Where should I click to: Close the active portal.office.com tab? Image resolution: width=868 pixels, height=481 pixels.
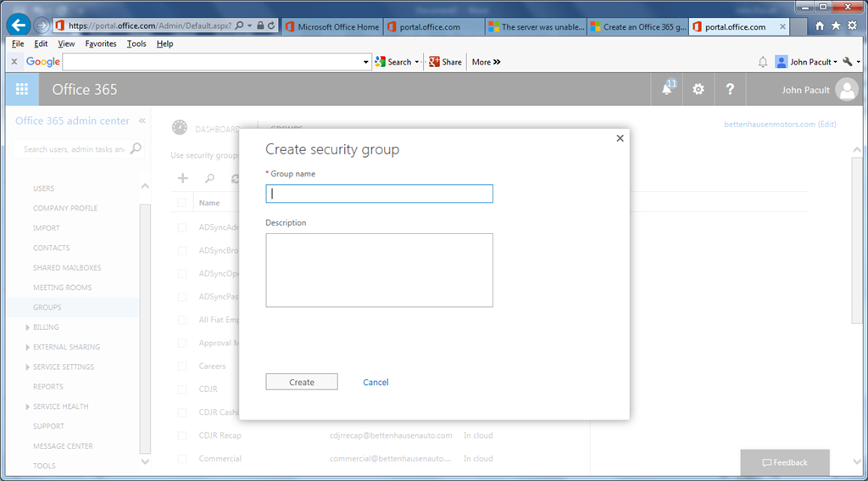click(x=782, y=26)
